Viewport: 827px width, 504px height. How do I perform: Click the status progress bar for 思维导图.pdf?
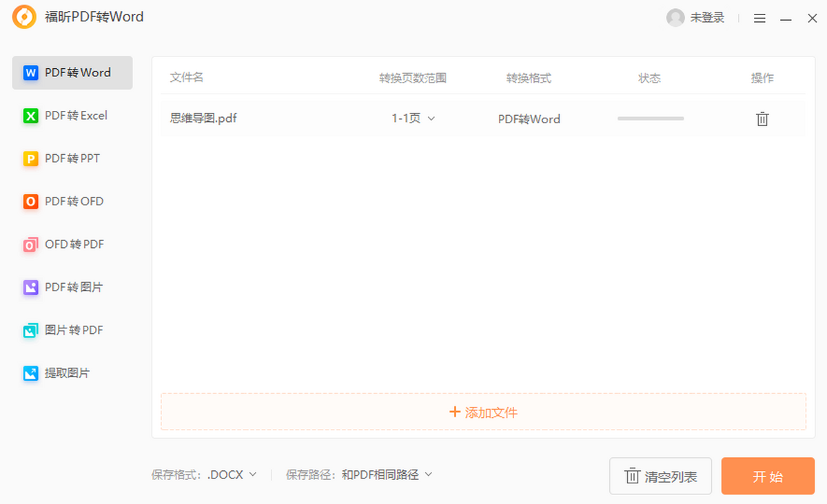pyautogui.click(x=651, y=118)
